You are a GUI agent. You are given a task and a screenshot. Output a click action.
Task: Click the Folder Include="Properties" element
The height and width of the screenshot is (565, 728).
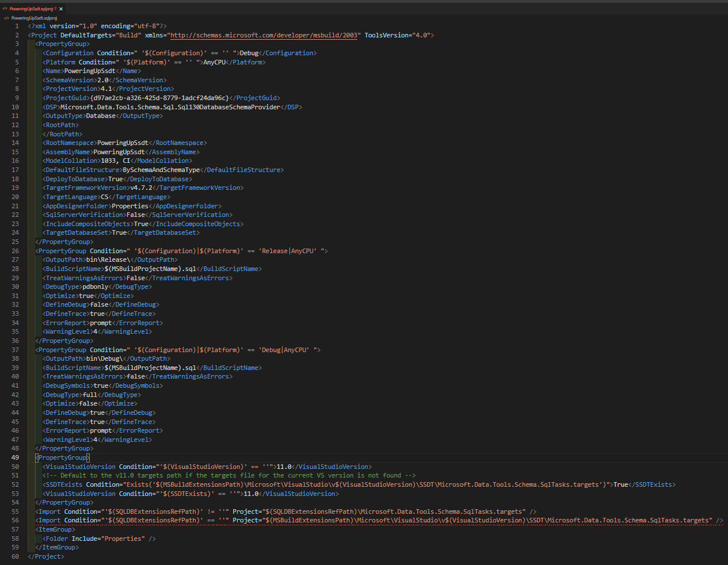click(x=99, y=539)
